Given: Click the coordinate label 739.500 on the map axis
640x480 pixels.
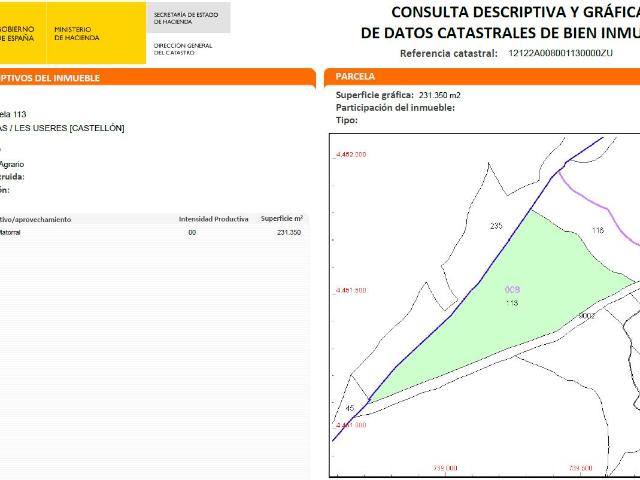Looking at the screenshot, I should click(580, 468).
